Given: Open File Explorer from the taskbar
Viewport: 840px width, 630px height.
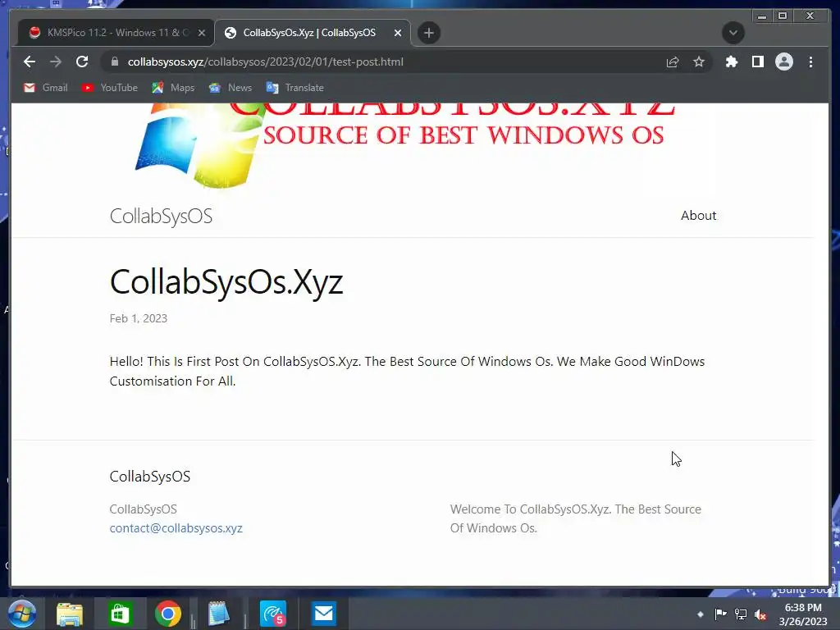Looking at the screenshot, I should [x=70, y=614].
